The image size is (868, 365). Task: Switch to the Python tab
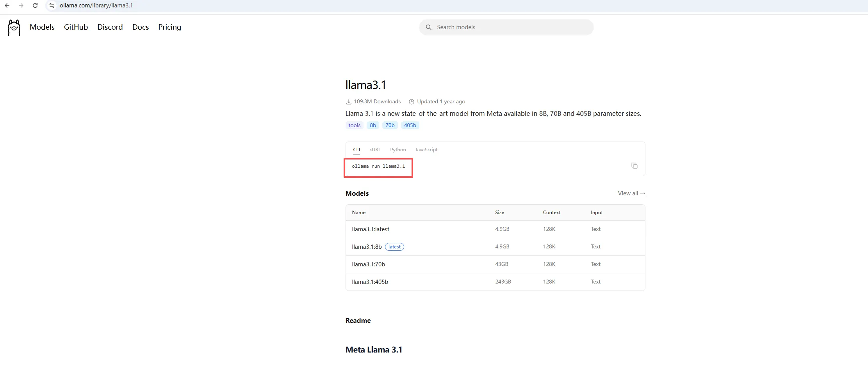pyautogui.click(x=398, y=150)
